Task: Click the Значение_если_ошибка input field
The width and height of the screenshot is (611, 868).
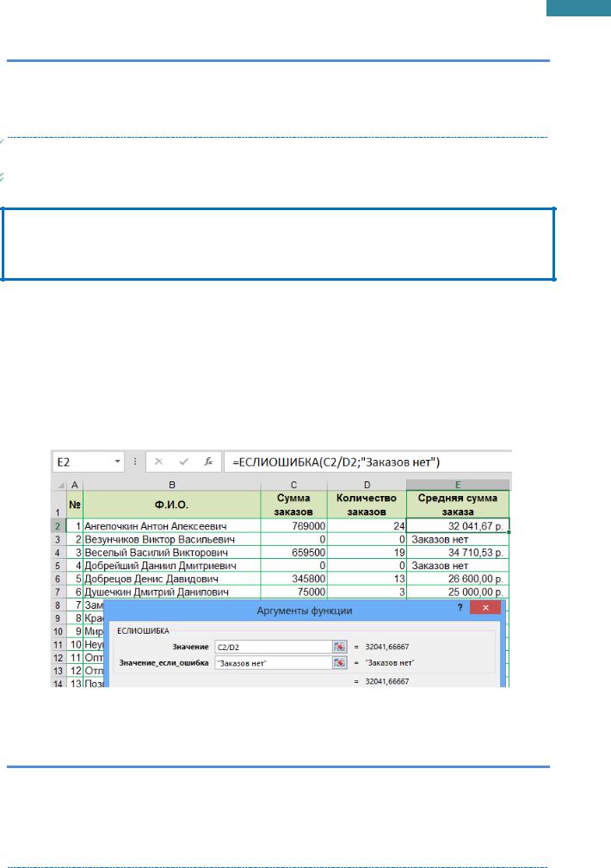Action: coord(271,662)
